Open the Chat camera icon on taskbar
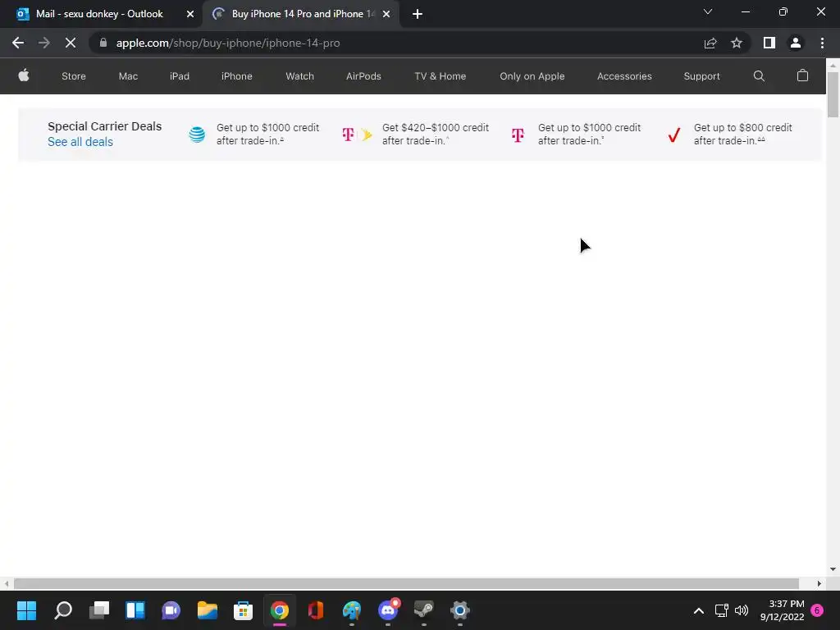The height and width of the screenshot is (630, 840). click(171, 610)
